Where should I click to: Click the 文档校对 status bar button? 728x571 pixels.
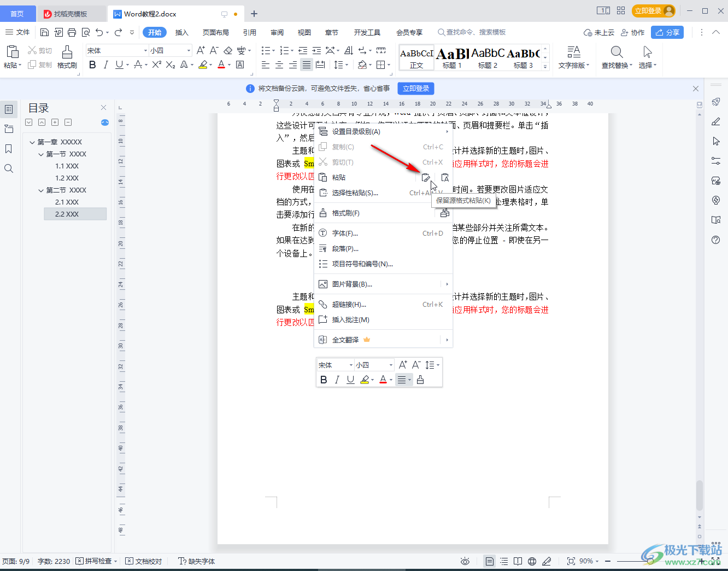144,561
